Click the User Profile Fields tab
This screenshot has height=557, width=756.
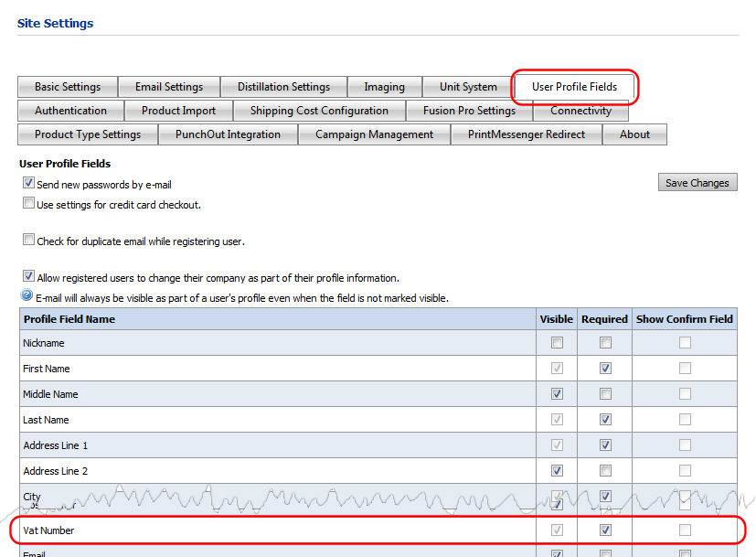click(574, 87)
